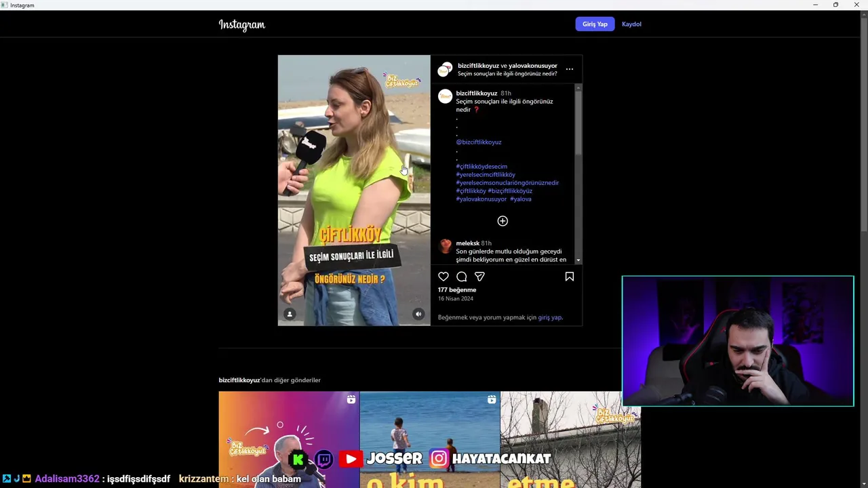The width and height of the screenshot is (868, 488).
Task: Restore down the Instagram window
Action: 835,5
